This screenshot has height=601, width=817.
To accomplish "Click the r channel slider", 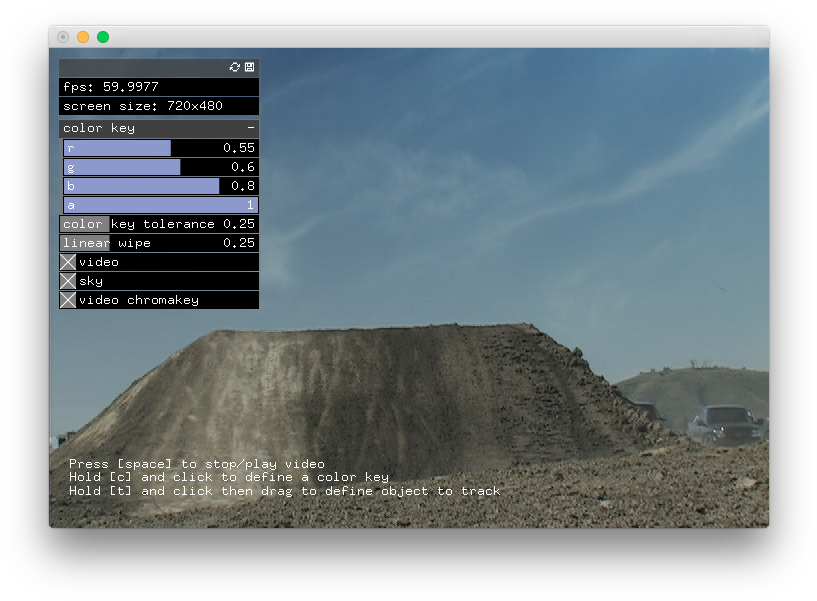I will point(159,148).
